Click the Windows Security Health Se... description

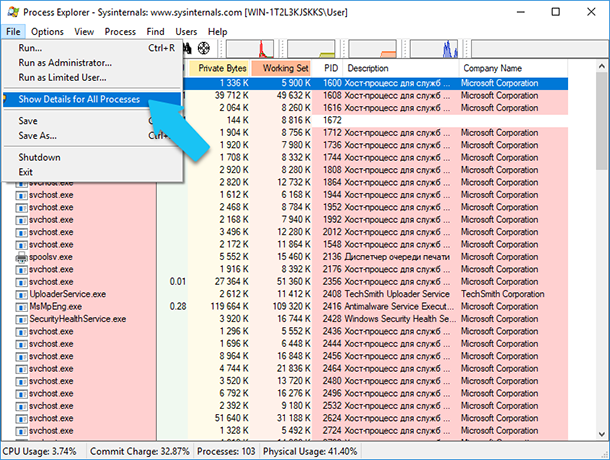(x=400, y=319)
